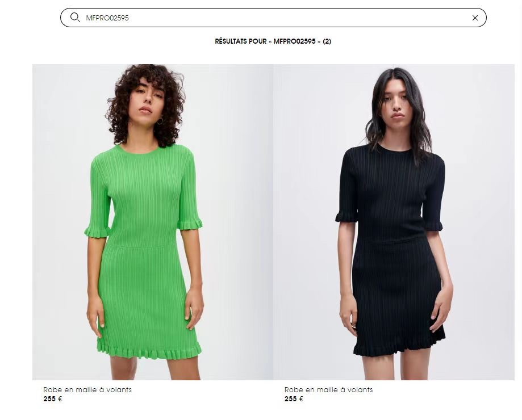This screenshot has height=420, width=522.
Task: Click the gold hoop earring on the curly-haired model
Action: click(x=160, y=121)
